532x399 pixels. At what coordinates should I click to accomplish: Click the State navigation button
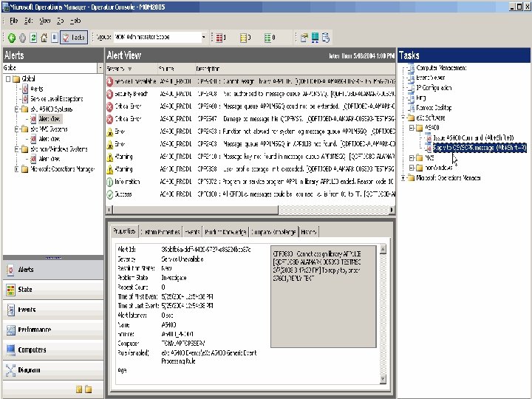click(53, 290)
